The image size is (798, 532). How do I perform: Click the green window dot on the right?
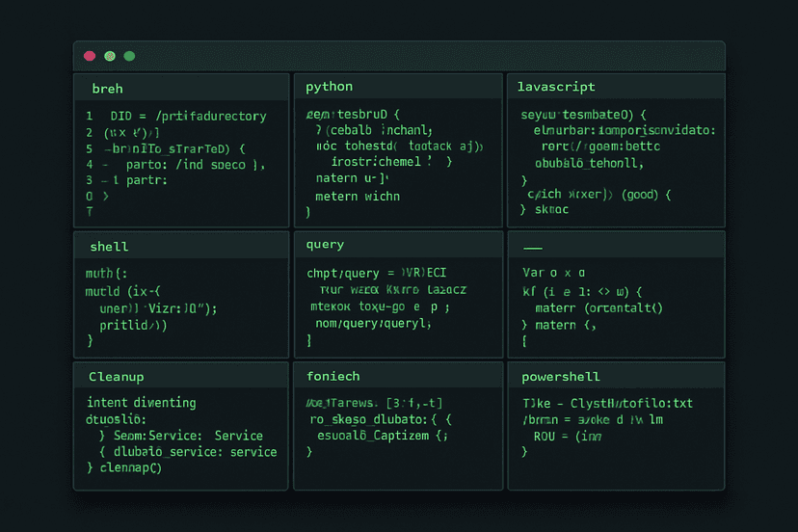click(x=129, y=57)
